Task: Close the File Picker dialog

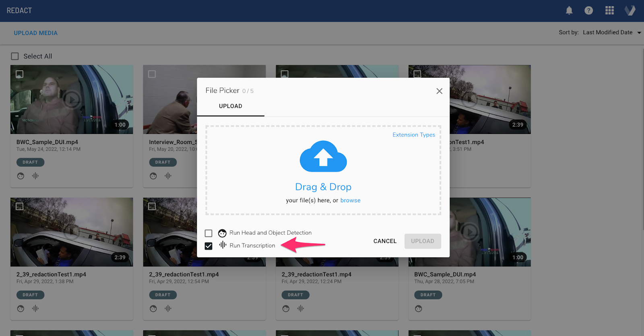Action: pos(439,91)
